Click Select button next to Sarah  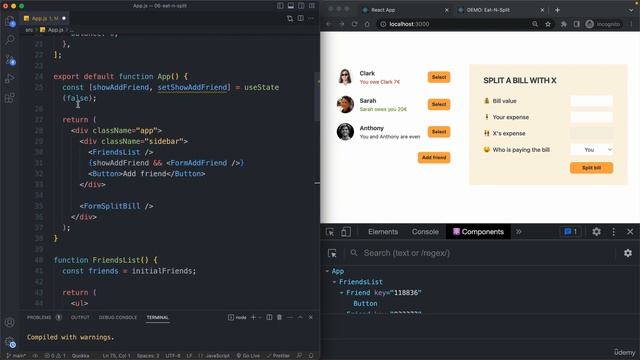(439, 104)
